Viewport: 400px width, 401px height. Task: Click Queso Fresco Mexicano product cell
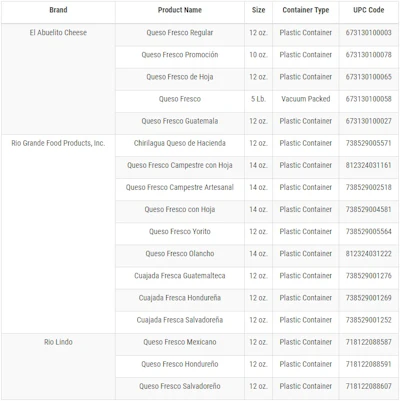coord(180,342)
